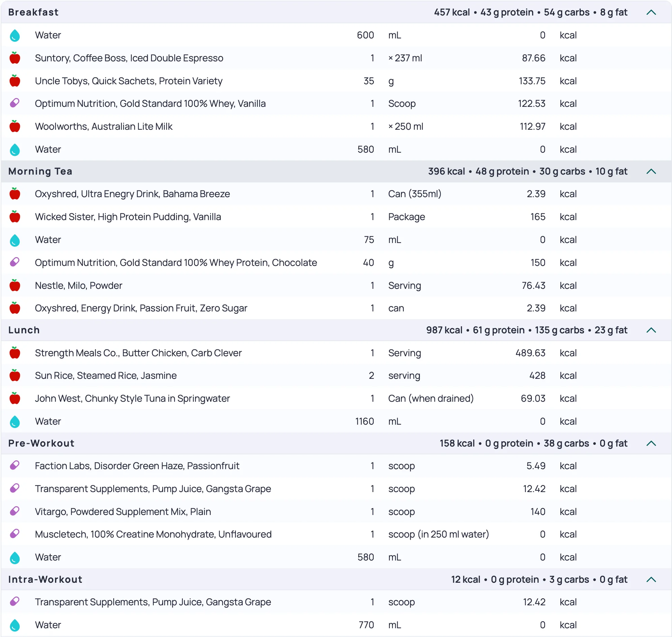Image resolution: width=672 pixels, height=637 pixels.
Task: Collapse the Lunch section chevron
Action: click(x=651, y=330)
